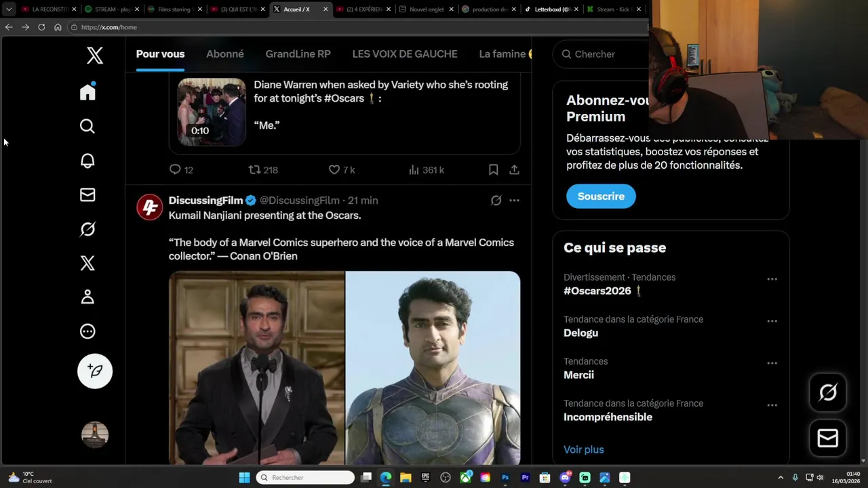Image resolution: width=868 pixels, height=488 pixels.
Task: Compose a new post with feather button
Action: [95, 371]
